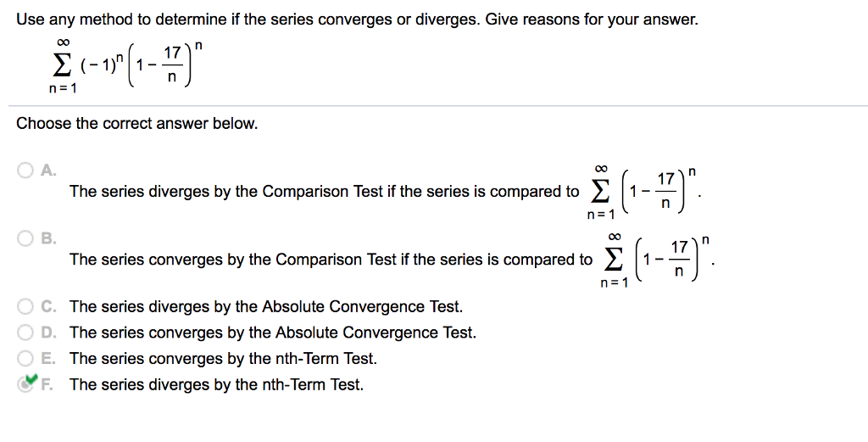Click the gray 'D.' option letter label

click(48, 333)
